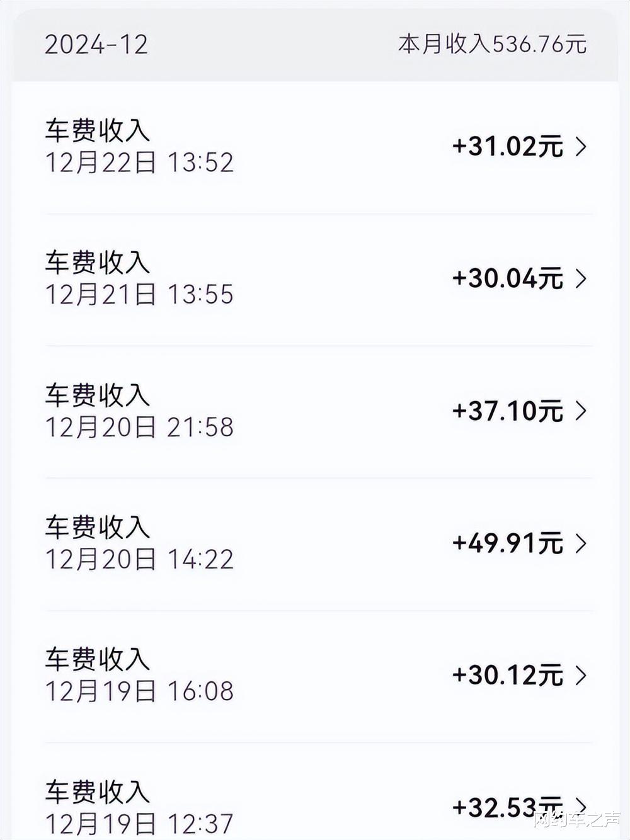Image resolution: width=630 pixels, height=840 pixels.
Task: Open details arrow next to +37.10元
Action: click(x=581, y=411)
